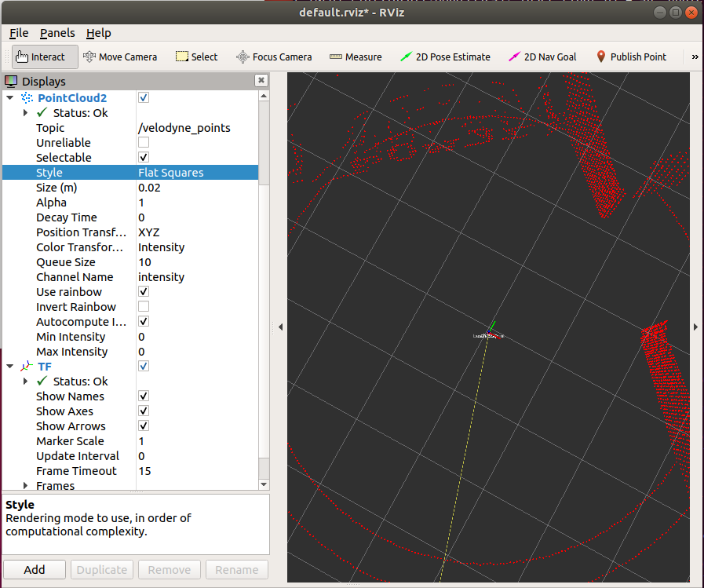This screenshot has width=704, height=588.
Task: Select the Publish Point tool
Action: (631, 57)
